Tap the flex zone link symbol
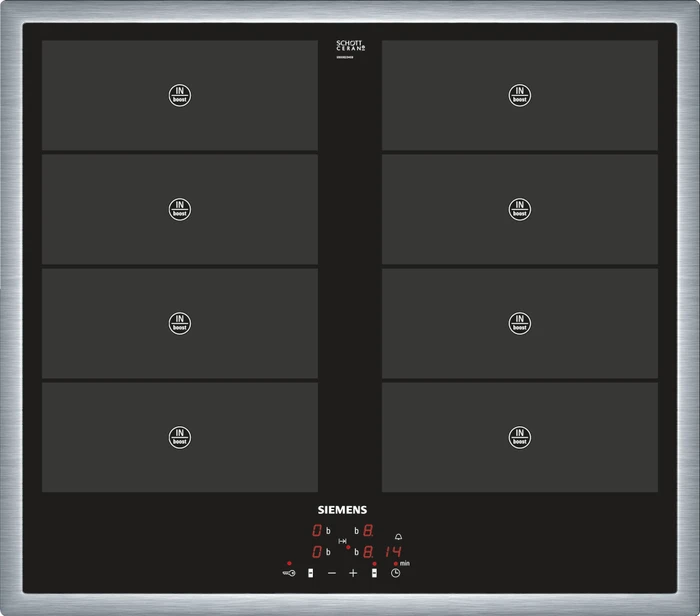The width and height of the screenshot is (700, 616). (x=342, y=541)
